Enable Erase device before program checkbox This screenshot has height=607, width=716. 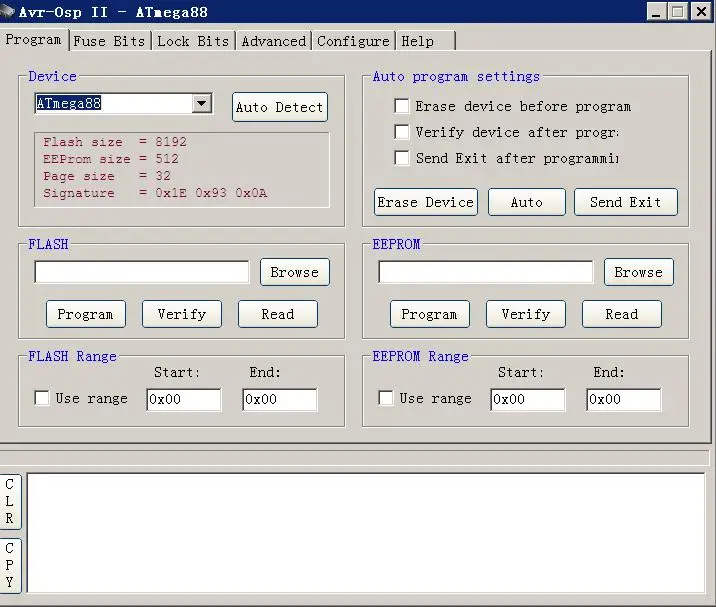point(402,106)
